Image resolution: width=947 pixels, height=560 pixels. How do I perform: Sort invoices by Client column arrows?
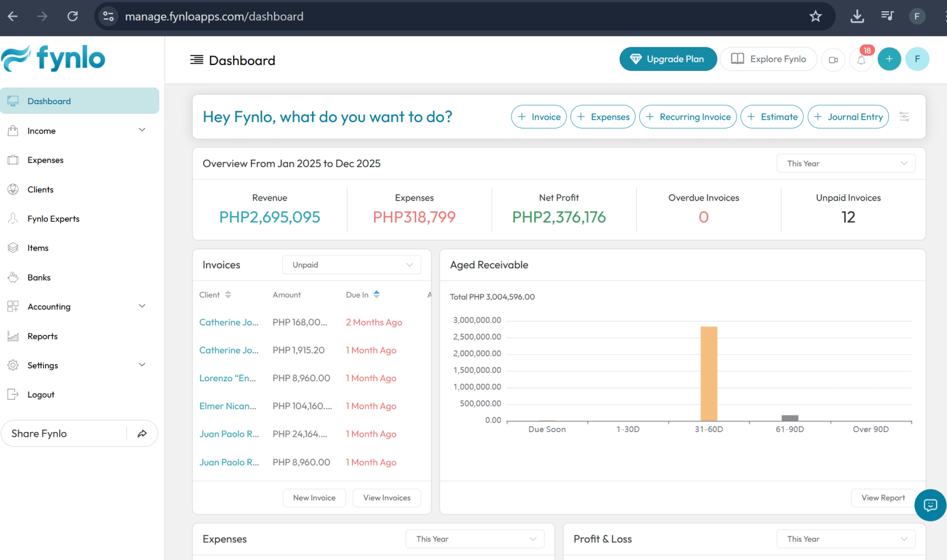click(x=228, y=295)
